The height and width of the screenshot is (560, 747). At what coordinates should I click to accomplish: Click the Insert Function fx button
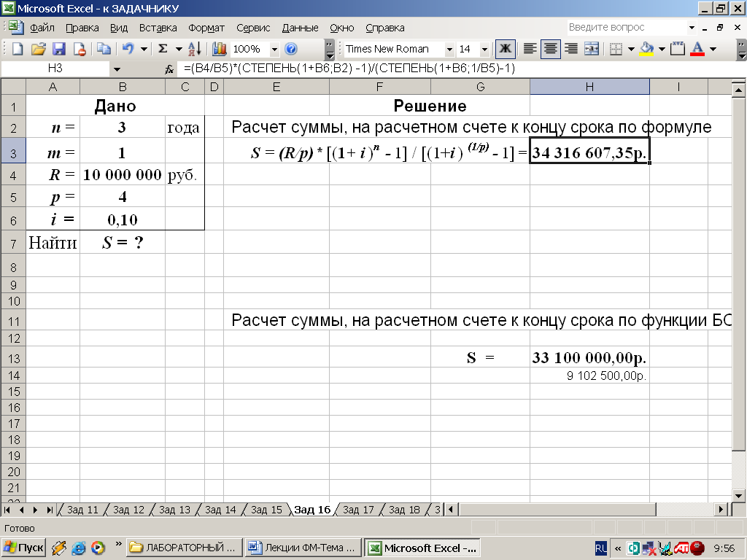pos(169,69)
